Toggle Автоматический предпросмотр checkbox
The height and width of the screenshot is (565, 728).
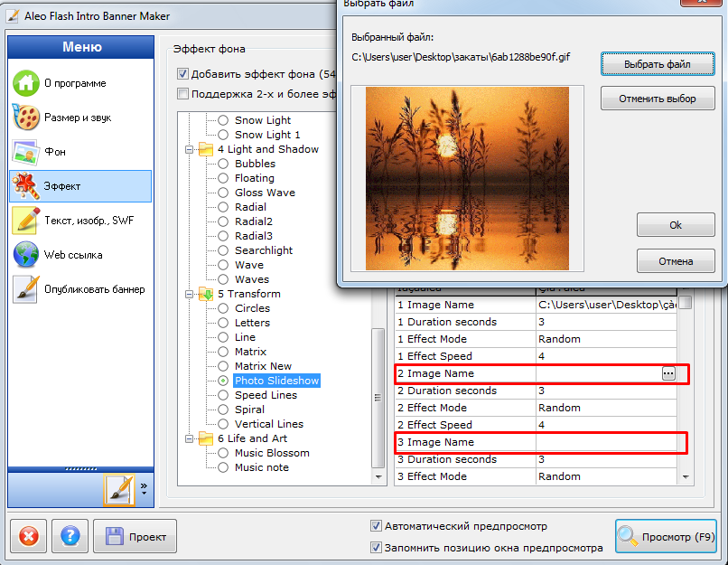376,526
